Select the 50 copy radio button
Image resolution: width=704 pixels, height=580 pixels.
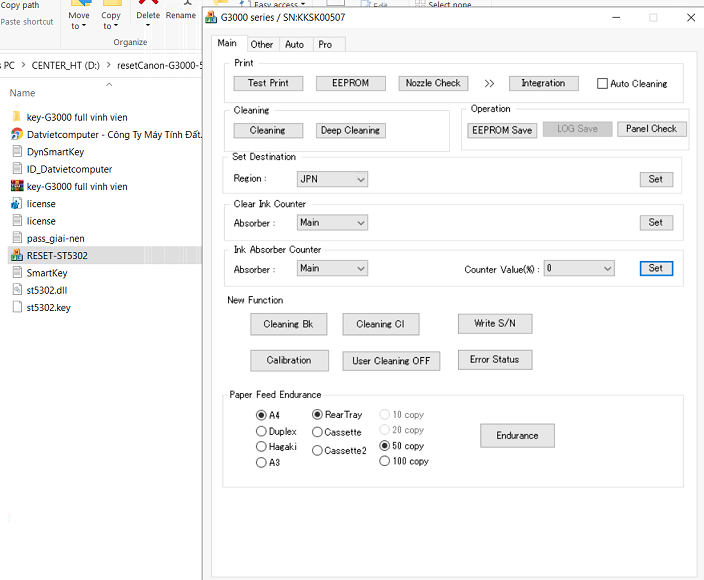(384, 446)
